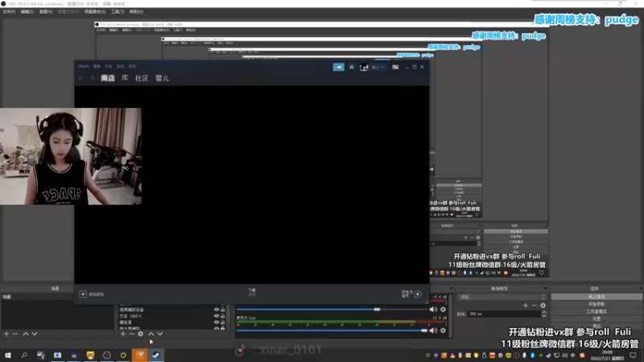Click the Steam icon on the taskbar
This screenshot has height=362, width=644.
156,355
